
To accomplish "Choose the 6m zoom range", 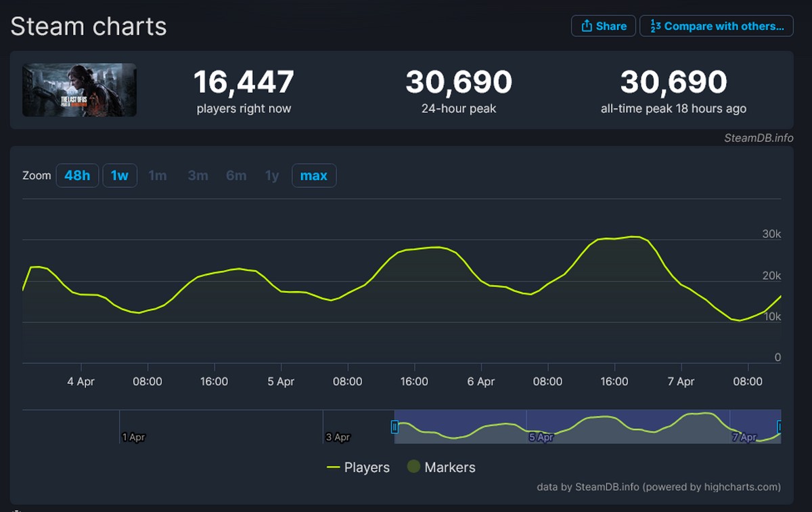I will coord(236,175).
